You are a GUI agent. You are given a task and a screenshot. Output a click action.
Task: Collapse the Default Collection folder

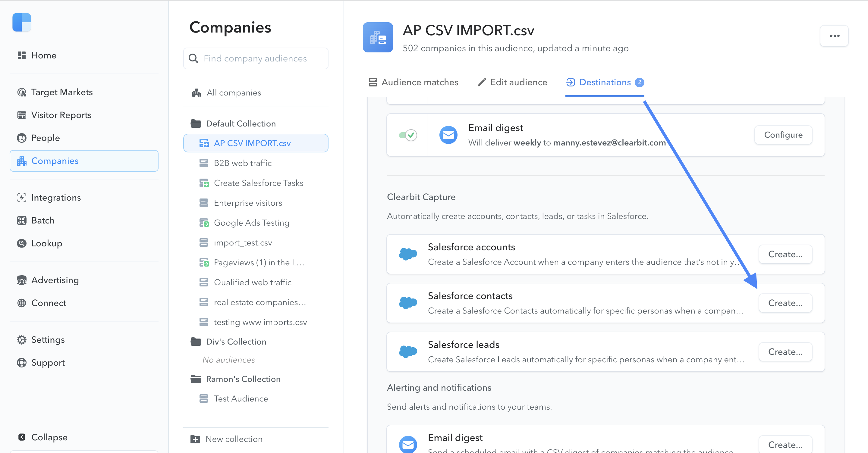click(233, 123)
